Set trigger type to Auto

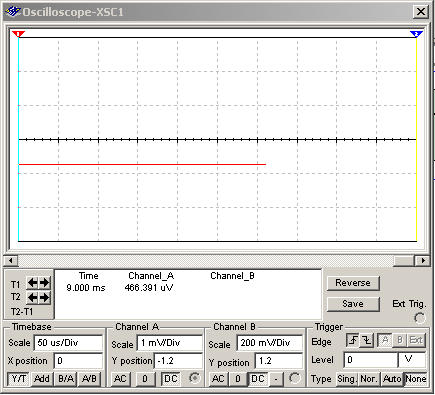[392, 379]
